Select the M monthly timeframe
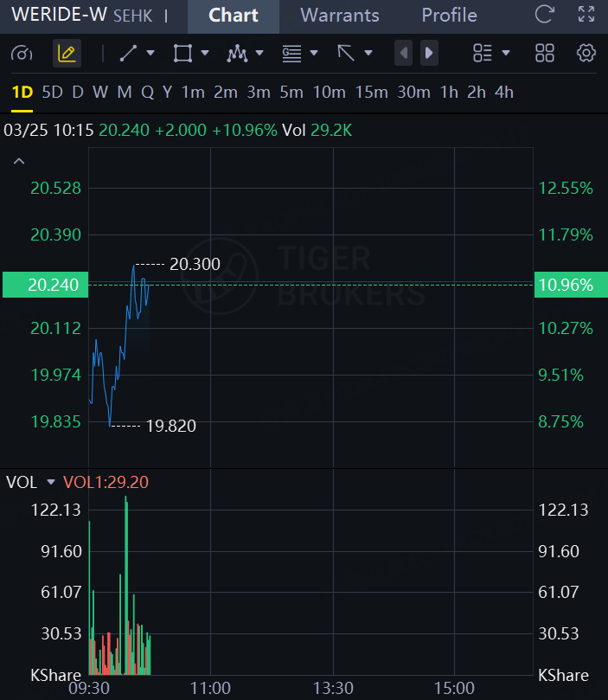 pyautogui.click(x=125, y=93)
